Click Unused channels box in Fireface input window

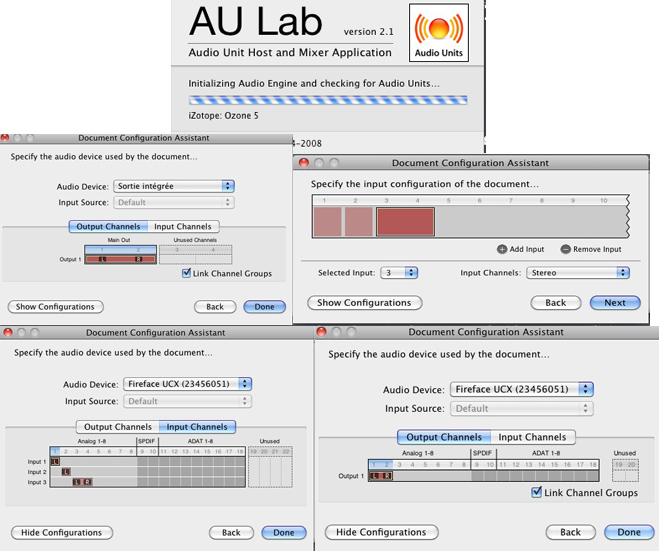(270, 467)
